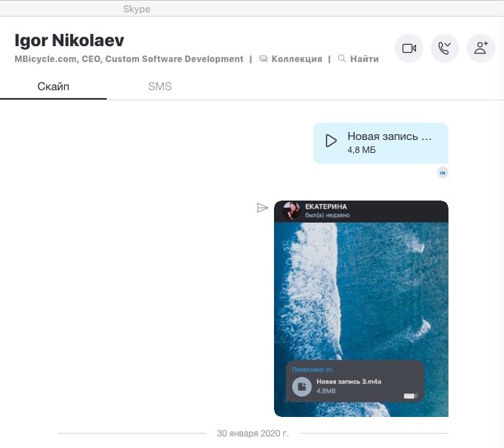Click Новая запись 3.m4a text in the screenshot
This screenshot has width=504, height=448.
348,380
